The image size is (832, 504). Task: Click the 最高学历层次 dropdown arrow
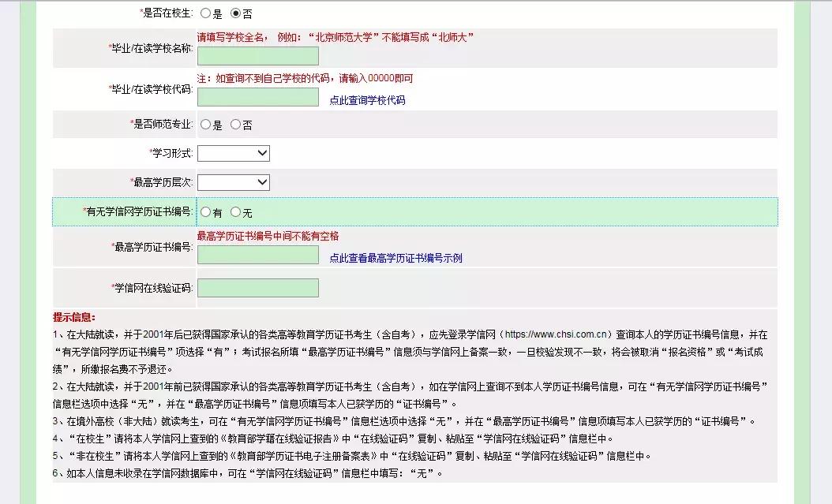click(263, 182)
